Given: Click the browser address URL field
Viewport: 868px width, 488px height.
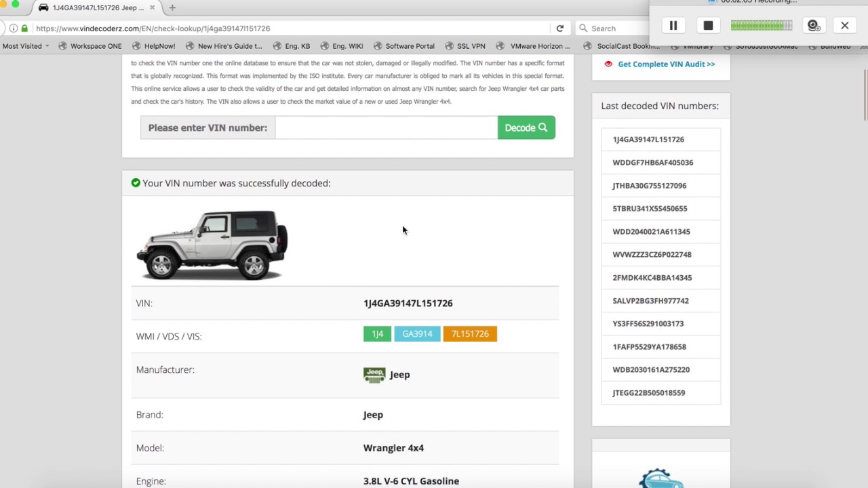Looking at the screenshot, I should click(292, 28).
